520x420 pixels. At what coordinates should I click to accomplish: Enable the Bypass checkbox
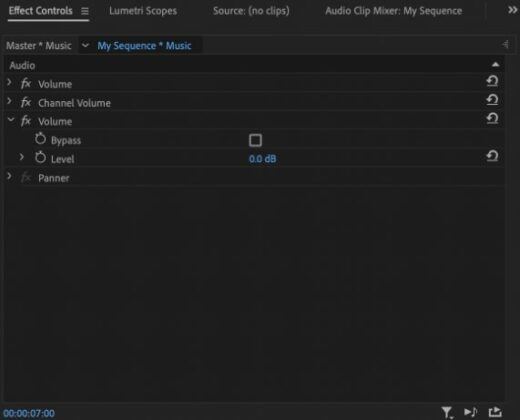pyautogui.click(x=255, y=140)
